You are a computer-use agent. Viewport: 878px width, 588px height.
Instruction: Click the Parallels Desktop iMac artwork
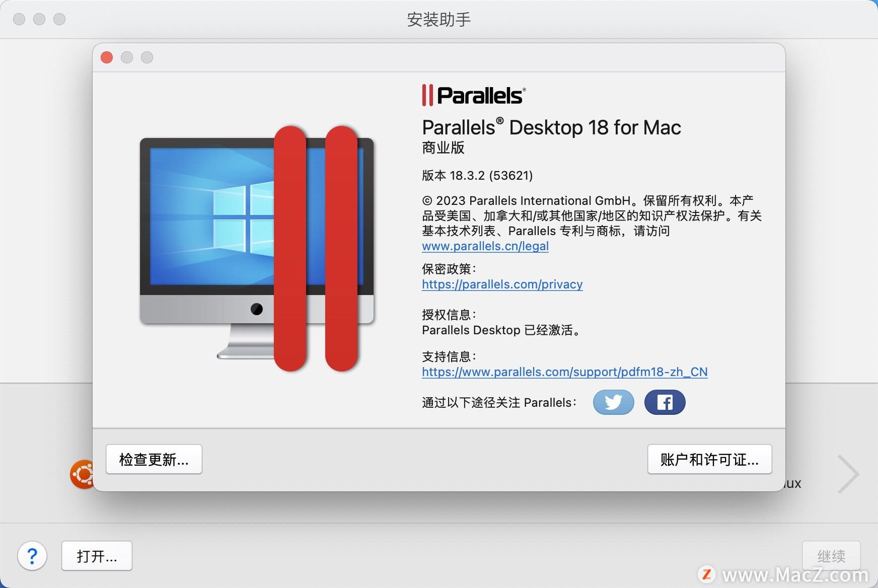[257, 249]
